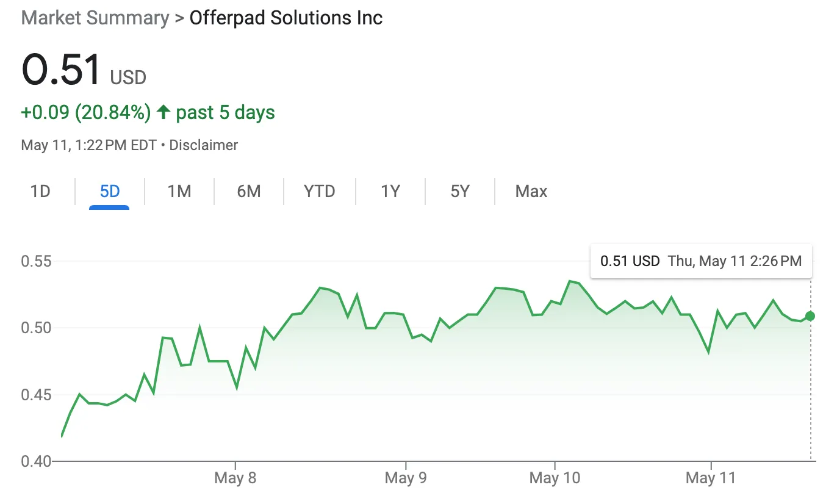Image resolution: width=837 pixels, height=504 pixels.
Task: View the 5Y chart range
Action: [460, 192]
